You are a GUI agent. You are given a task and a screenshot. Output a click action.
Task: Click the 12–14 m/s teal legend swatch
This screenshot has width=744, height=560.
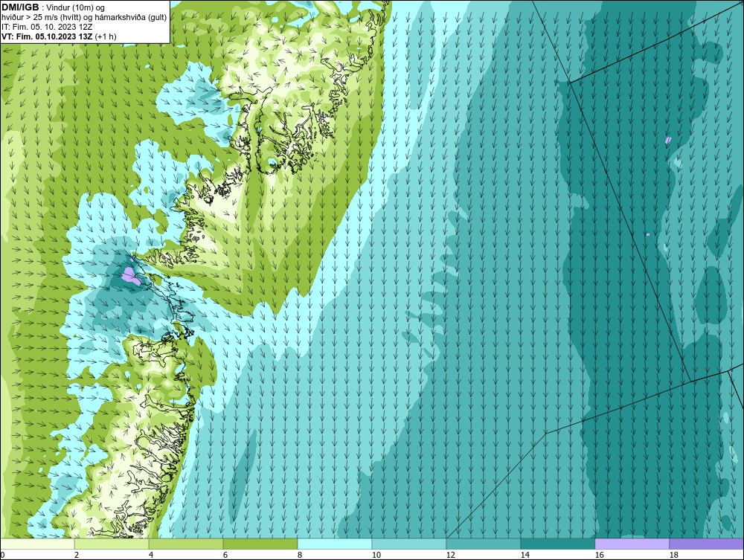(483, 544)
